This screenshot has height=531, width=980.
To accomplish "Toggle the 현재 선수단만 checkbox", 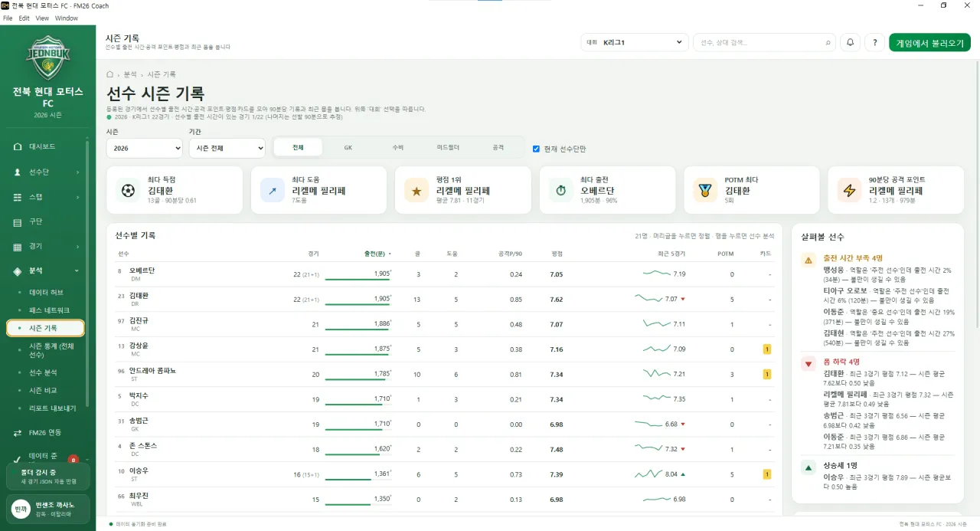I will click(x=536, y=149).
